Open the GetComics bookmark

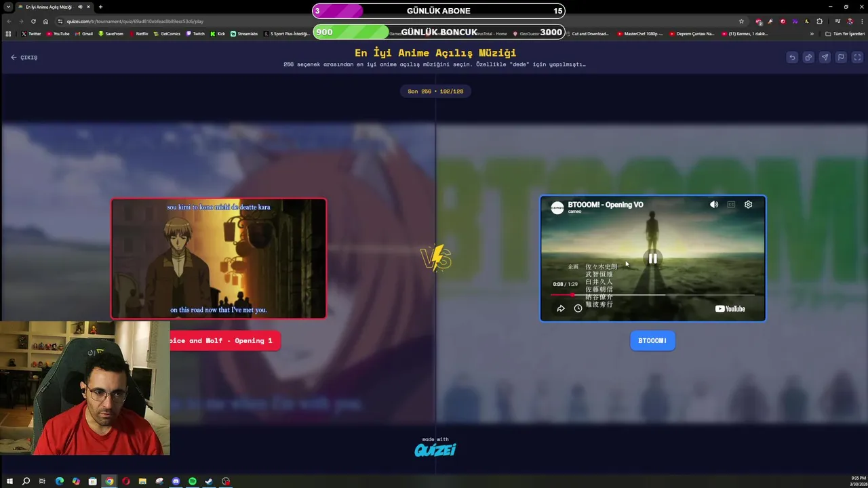[167, 34]
